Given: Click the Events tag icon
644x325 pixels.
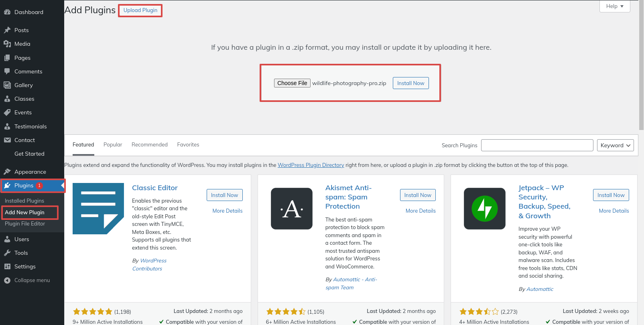Looking at the screenshot, I should click(7, 112).
